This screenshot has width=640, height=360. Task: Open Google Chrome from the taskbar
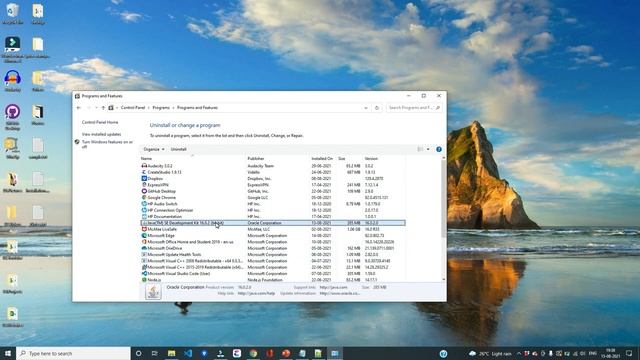253,353
